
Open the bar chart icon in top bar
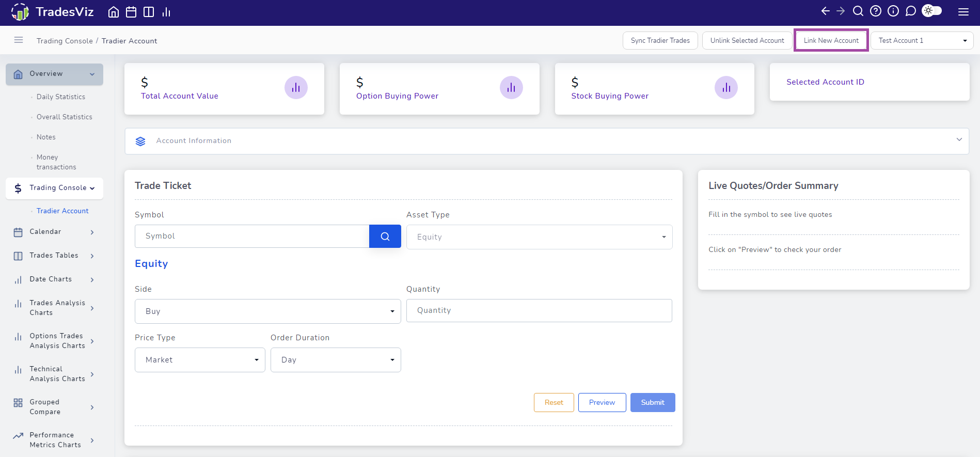point(166,12)
